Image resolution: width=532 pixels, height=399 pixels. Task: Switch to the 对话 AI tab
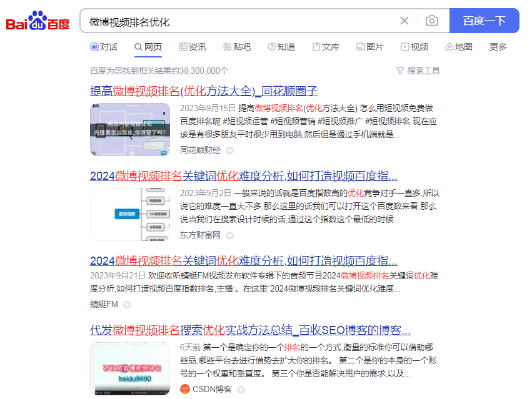[x=104, y=47]
